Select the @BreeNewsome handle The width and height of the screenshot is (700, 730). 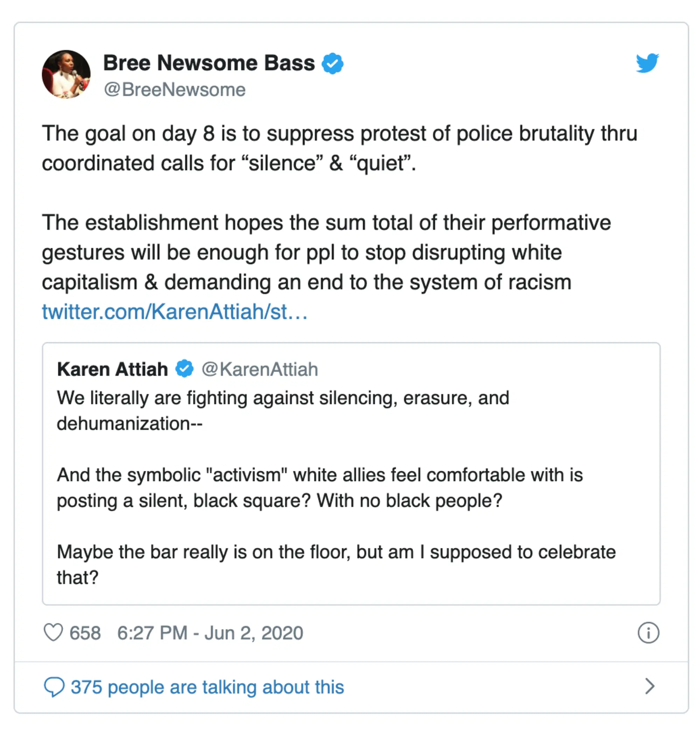tap(174, 89)
